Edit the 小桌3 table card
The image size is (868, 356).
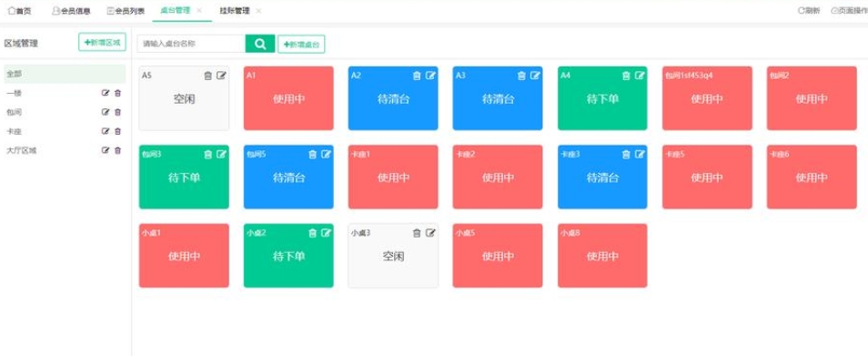pyautogui.click(x=430, y=233)
